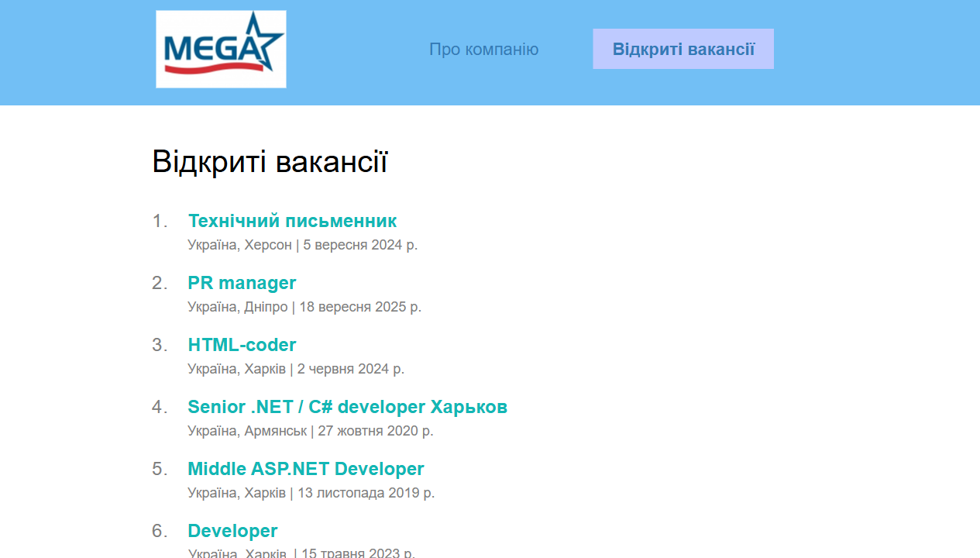Click list number 1 beside Технічний письменник
The image size is (980, 558).
[160, 222]
